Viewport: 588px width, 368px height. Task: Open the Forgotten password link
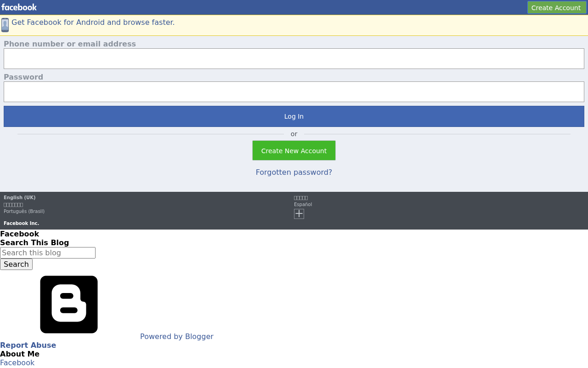click(294, 172)
